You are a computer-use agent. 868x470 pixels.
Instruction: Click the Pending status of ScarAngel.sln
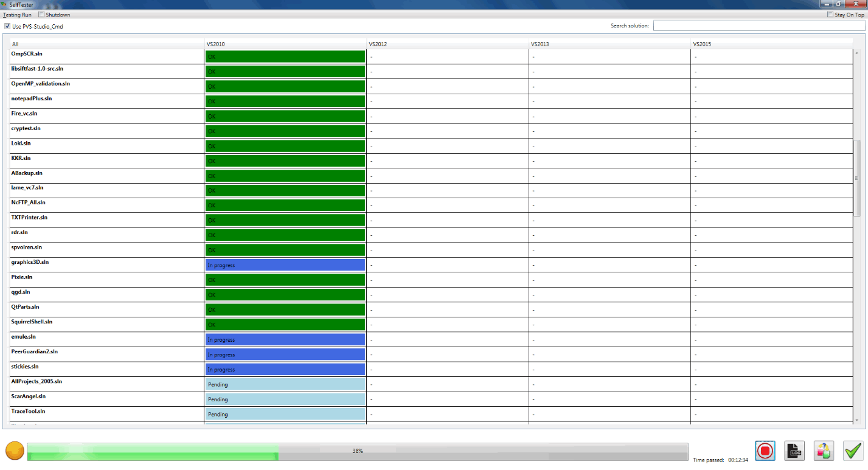point(285,399)
